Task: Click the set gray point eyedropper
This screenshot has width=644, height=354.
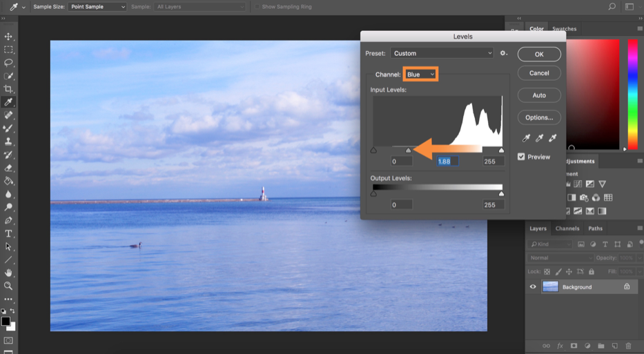Action: pyautogui.click(x=539, y=139)
